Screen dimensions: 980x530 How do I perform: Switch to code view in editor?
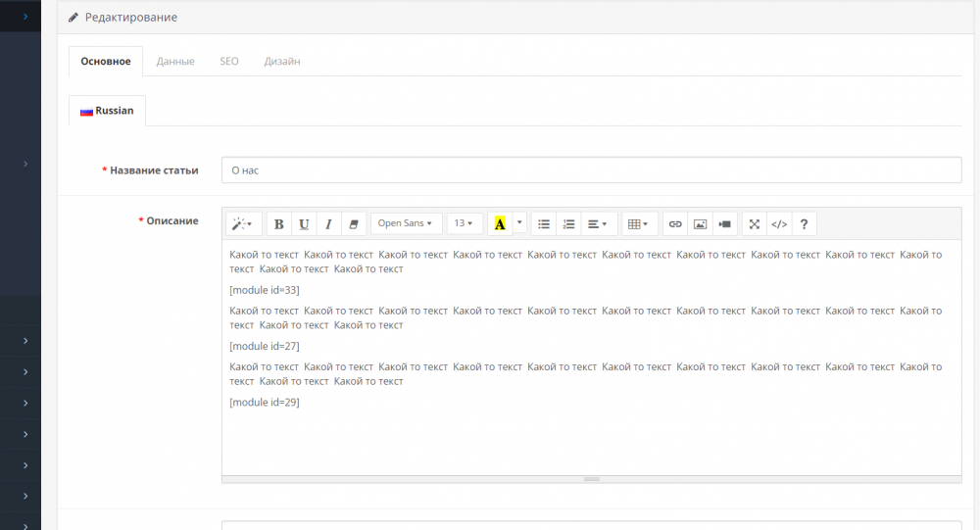tap(779, 223)
